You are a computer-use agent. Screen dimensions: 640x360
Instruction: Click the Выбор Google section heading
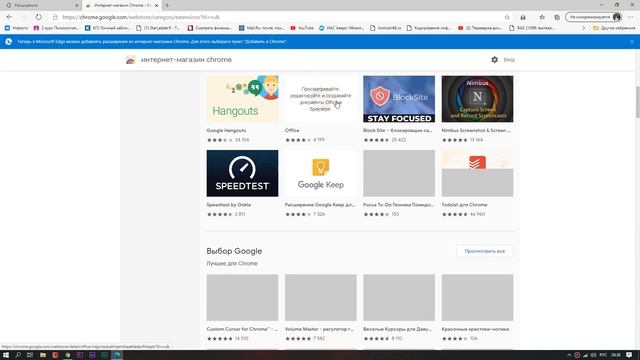click(x=234, y=251)
